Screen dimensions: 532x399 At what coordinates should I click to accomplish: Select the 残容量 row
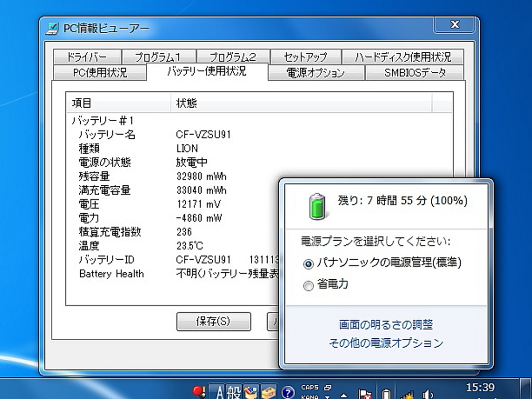94,176
